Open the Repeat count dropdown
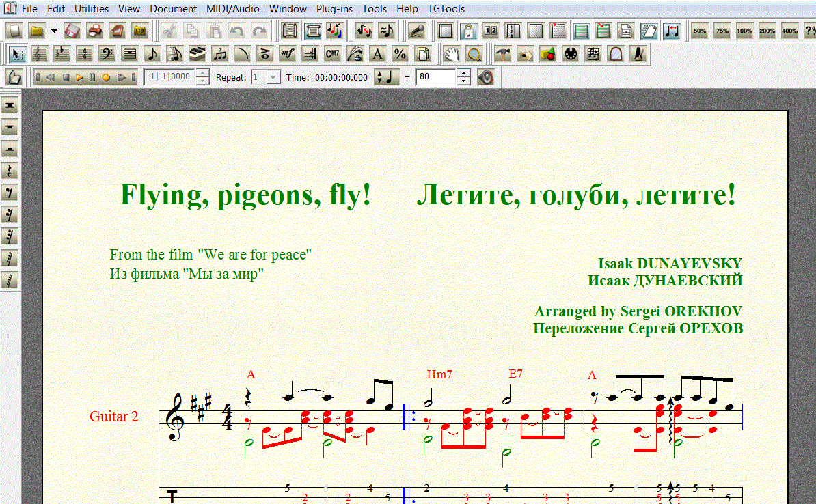 273,77
